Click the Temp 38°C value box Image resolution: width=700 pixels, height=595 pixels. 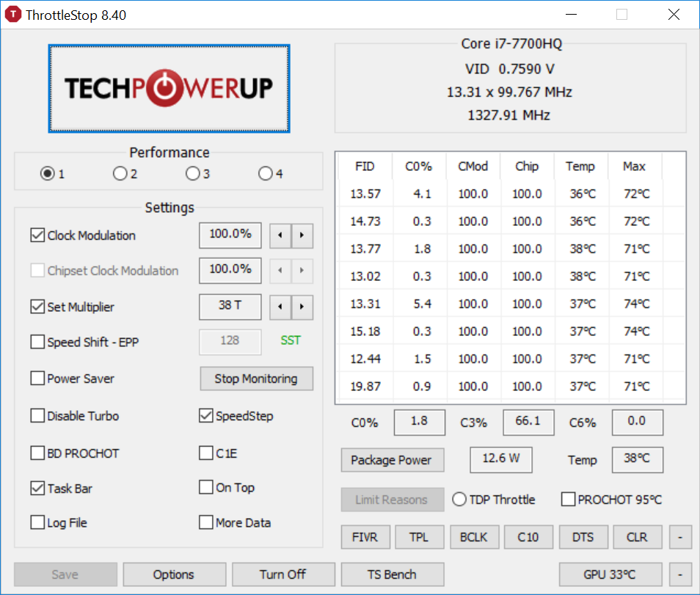637,459
